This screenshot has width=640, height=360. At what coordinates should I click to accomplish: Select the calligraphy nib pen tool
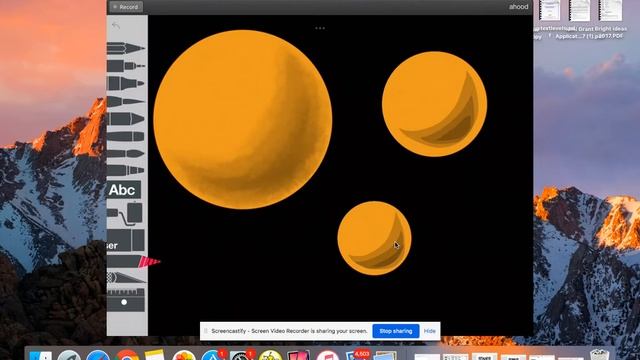126,101
